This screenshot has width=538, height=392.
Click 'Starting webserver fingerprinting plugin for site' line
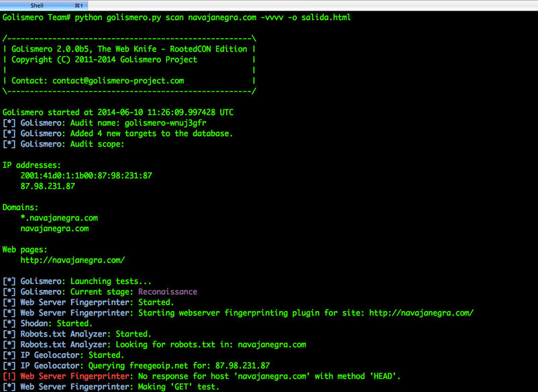coord(238,313)
